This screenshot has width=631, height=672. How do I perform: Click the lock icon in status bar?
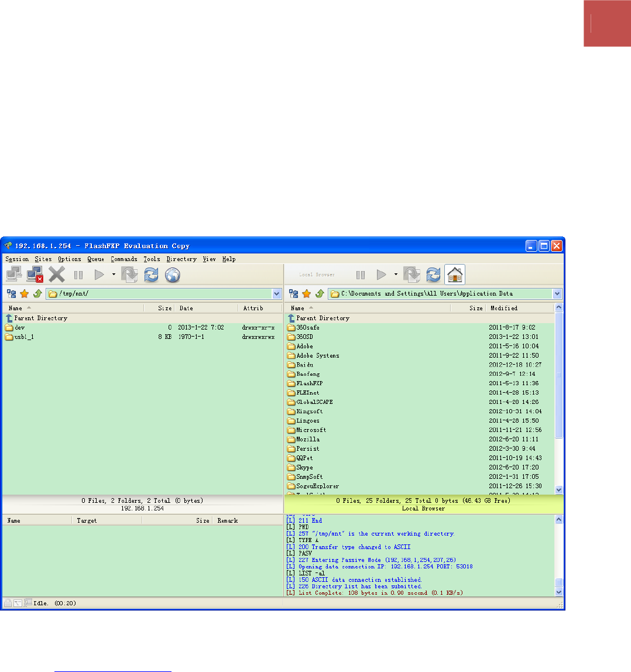8,603
